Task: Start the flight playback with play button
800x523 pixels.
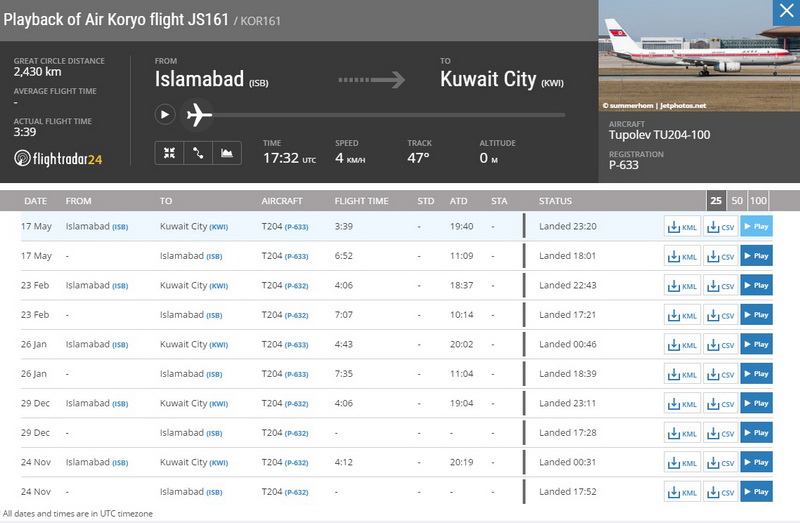Action: tap(165, 114)
